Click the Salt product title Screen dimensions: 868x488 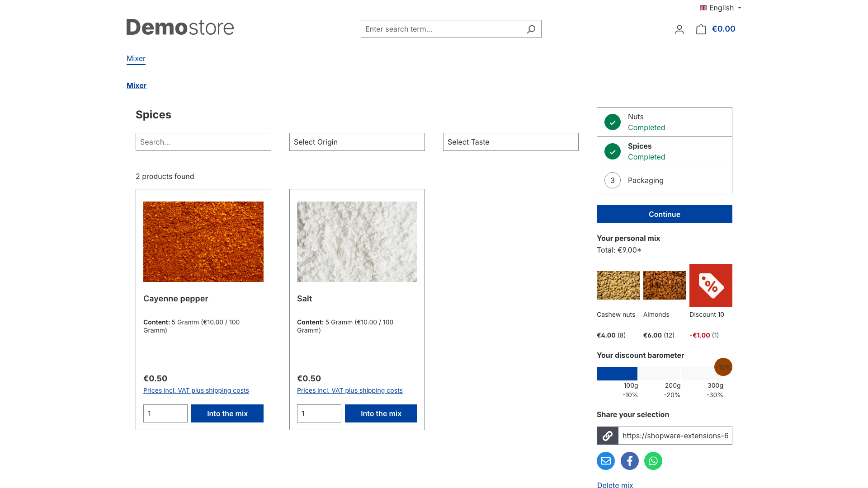click(x=304, y=299)
